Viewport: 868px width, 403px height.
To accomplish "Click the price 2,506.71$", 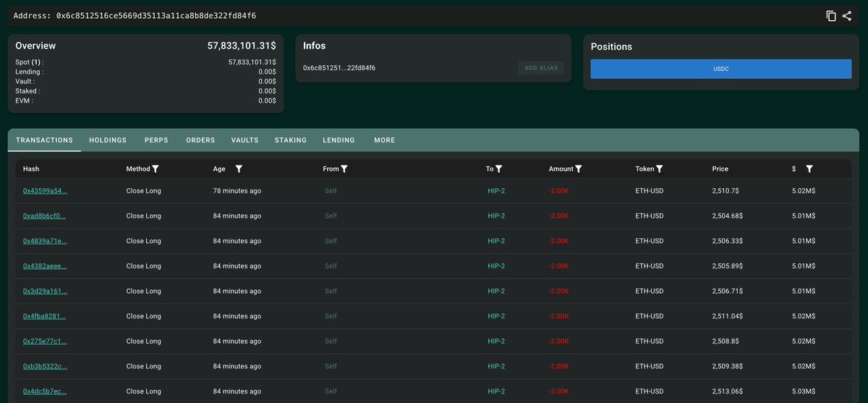I will pyautogui.click(x=727, y=291).
